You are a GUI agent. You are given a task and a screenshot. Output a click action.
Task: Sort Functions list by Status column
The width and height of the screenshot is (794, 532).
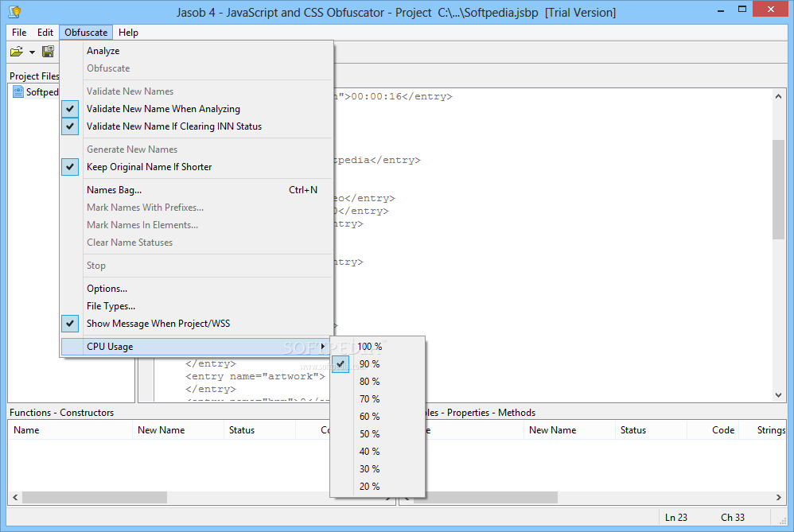point(259,429)
